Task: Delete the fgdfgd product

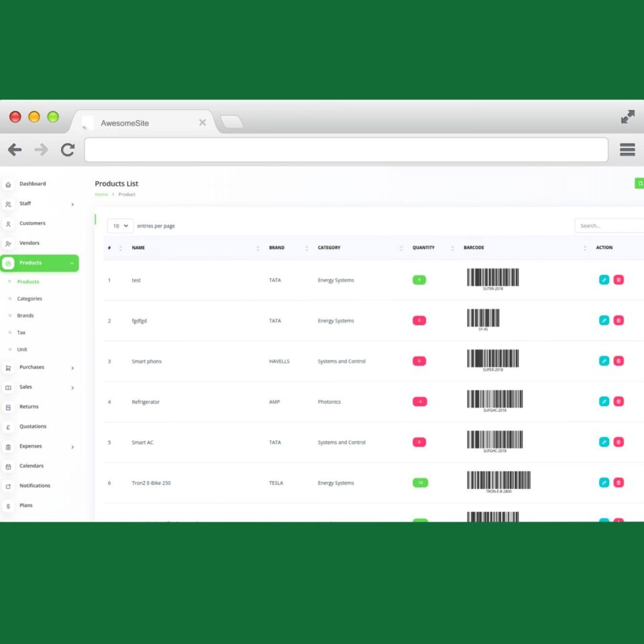Action: tap(619, 321)
